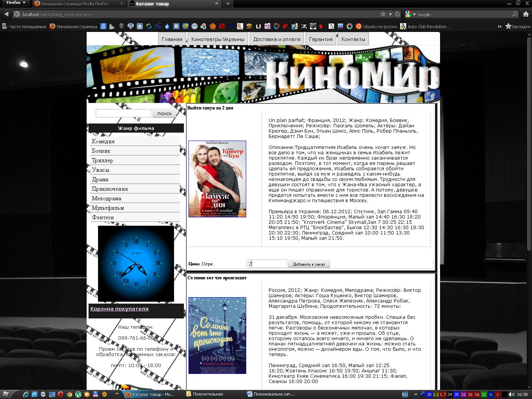Open 'Начальная страница' bookmark
Screen dimensions: 532x399
pyautogui.click(x=73, y=26)
